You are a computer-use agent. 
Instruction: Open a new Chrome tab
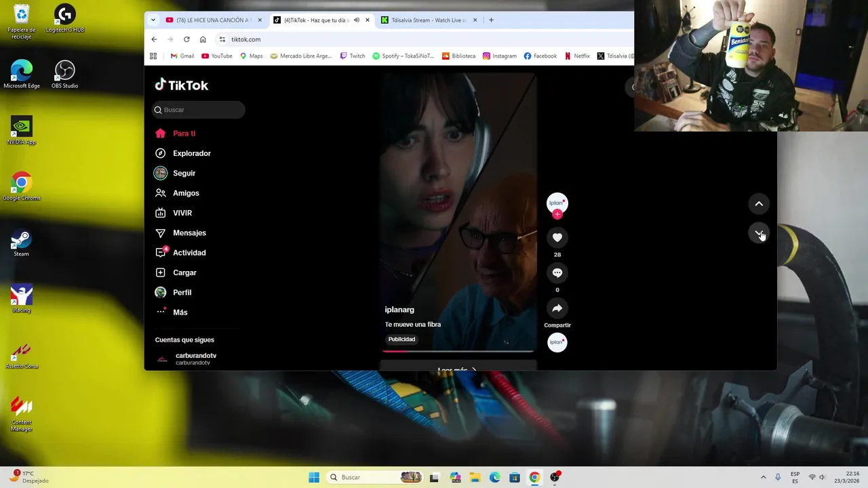tap(491, 20)
